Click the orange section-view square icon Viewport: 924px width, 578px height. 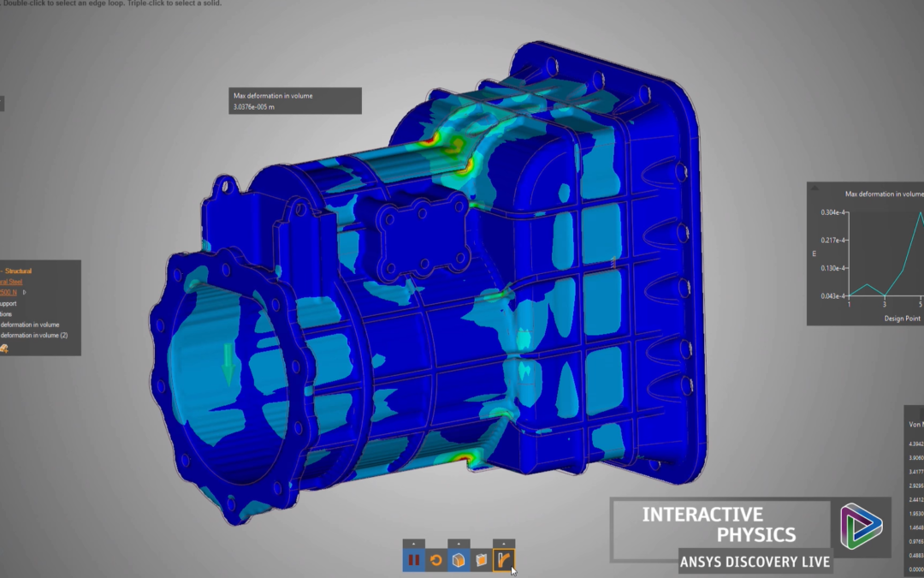[482, 560]
